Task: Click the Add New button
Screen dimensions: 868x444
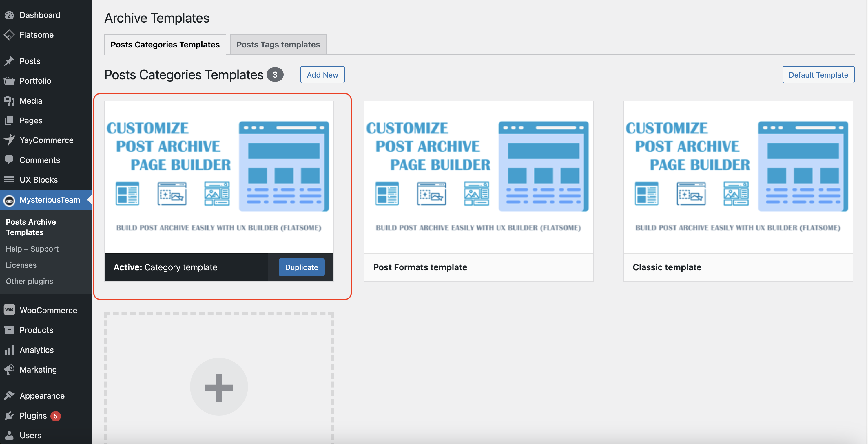Action: click(322, 75)
